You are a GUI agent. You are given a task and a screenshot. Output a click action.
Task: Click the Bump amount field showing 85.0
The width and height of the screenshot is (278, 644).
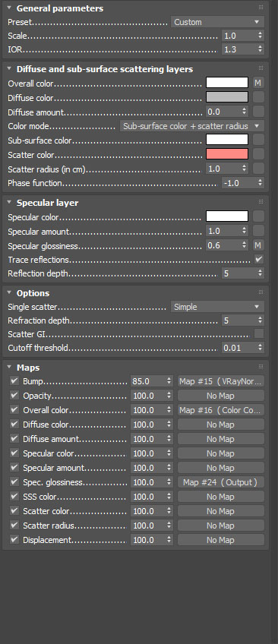[148, 381]
